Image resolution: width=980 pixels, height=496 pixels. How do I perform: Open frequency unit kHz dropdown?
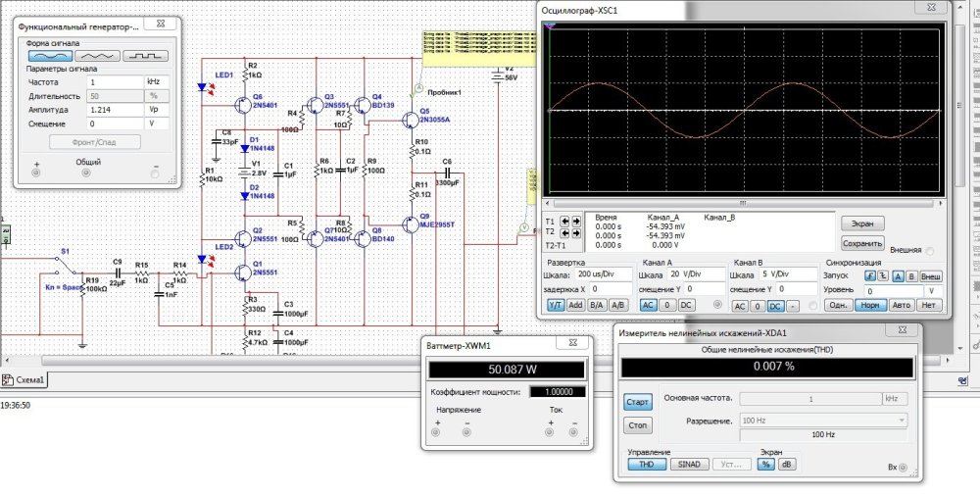coord(157,83)
